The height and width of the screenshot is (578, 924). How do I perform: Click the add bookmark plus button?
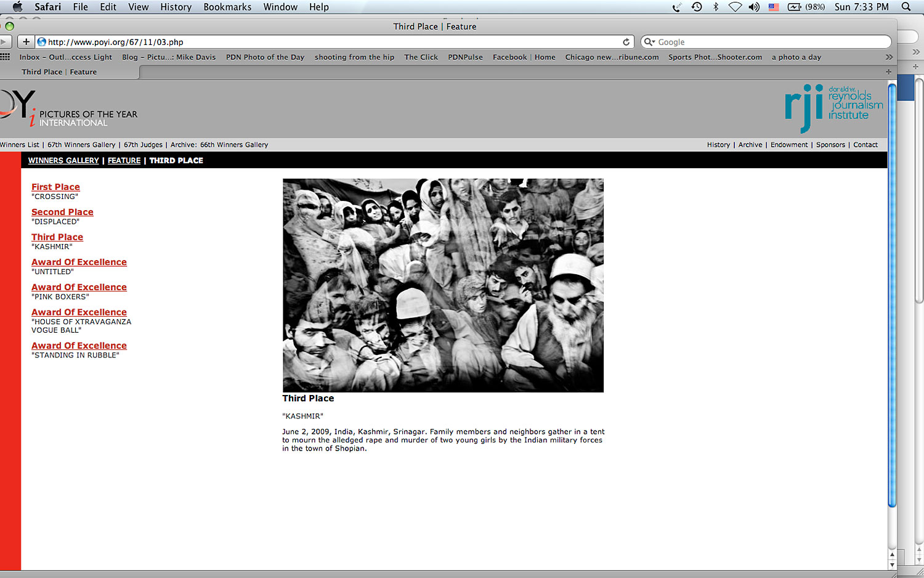(26, 42)
